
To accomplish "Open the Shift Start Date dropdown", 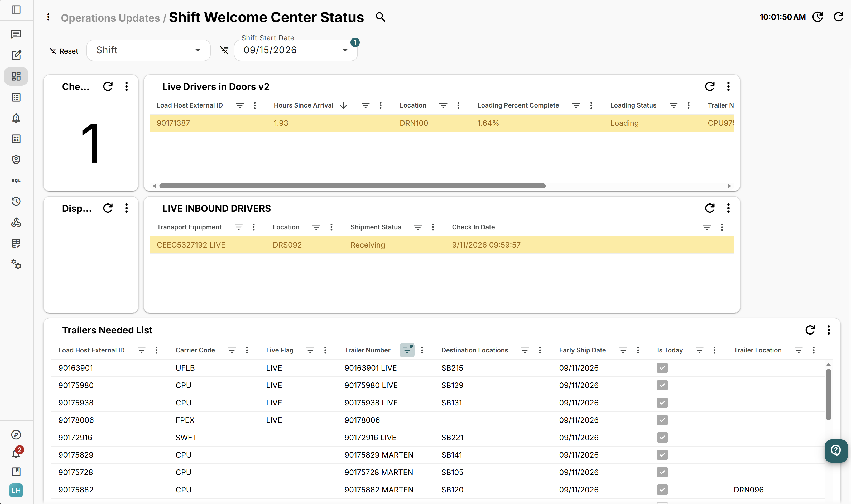I will coord(296,50).
